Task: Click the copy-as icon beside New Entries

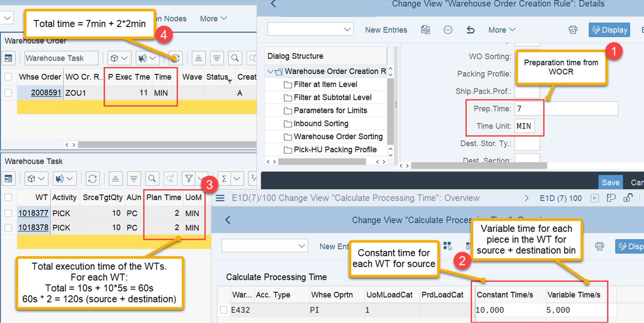Action: (x=425, y=30)
